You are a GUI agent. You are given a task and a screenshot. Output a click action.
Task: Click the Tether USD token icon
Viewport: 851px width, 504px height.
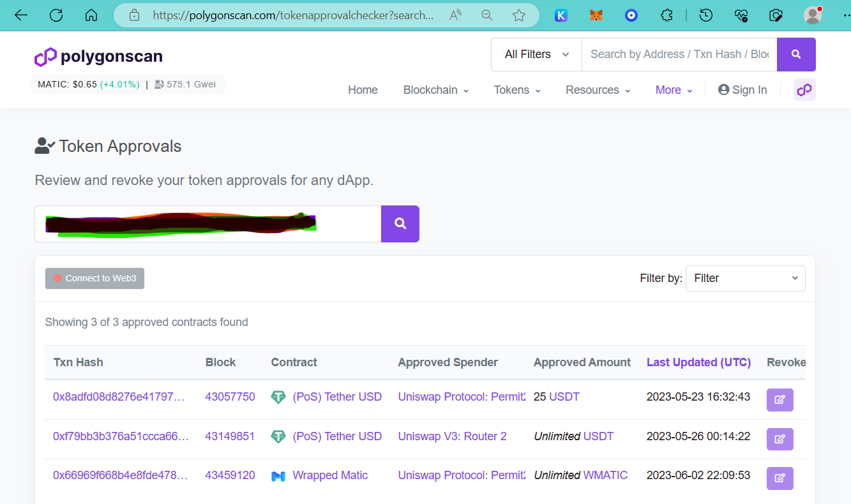tap(278, 396)
